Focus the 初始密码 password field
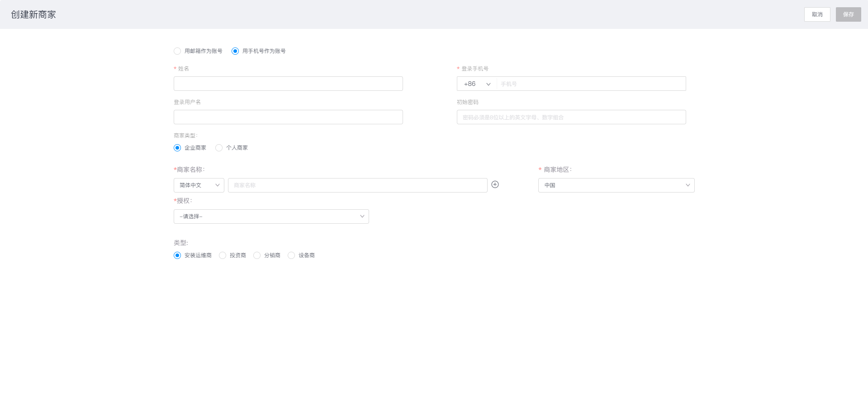 [571, 117]
